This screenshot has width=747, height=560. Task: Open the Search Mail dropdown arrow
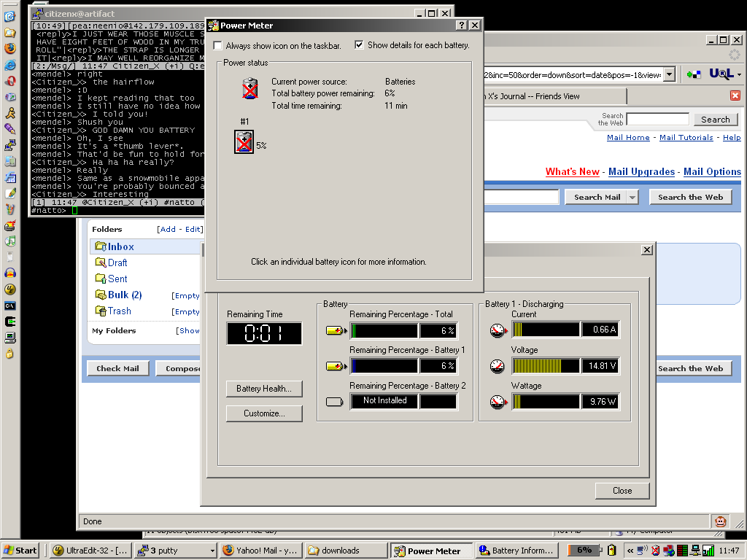632,197
